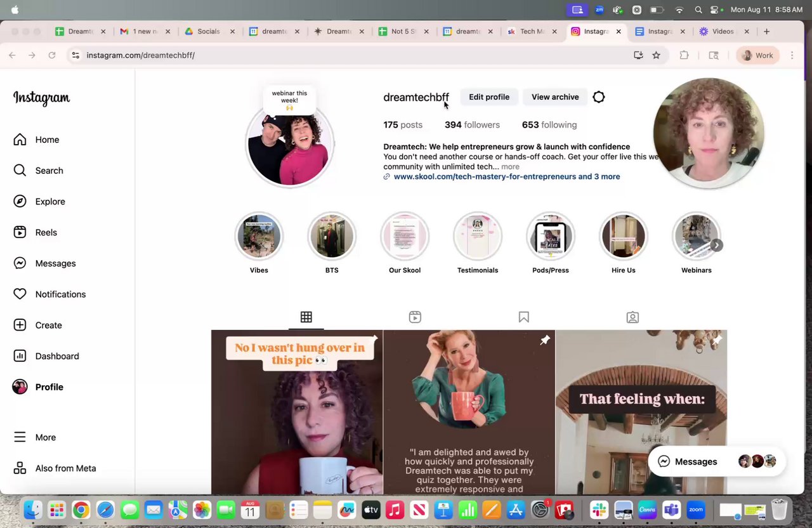Open a new browser tab
812x528 pixels.
pyautogui.click(x=766, y=31)
